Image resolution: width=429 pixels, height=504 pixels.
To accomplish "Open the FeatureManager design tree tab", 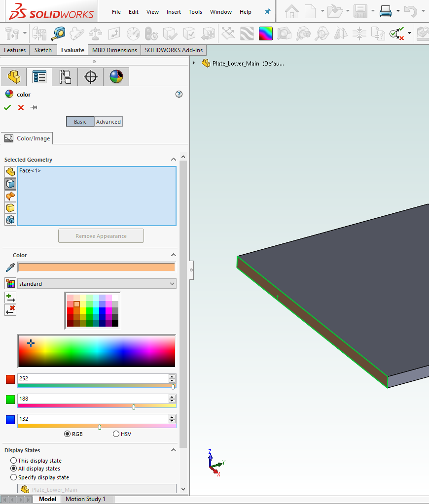I will tap(13, 77).
